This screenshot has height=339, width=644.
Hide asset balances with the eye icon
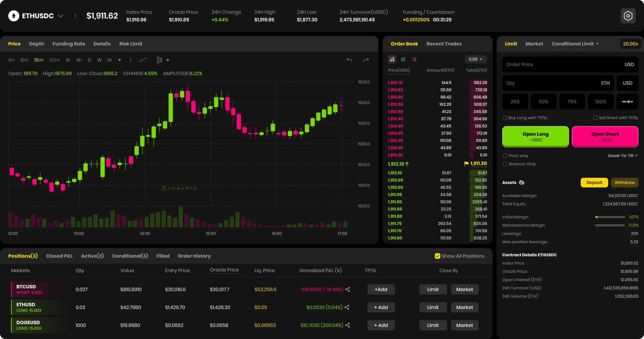point(522,182)
